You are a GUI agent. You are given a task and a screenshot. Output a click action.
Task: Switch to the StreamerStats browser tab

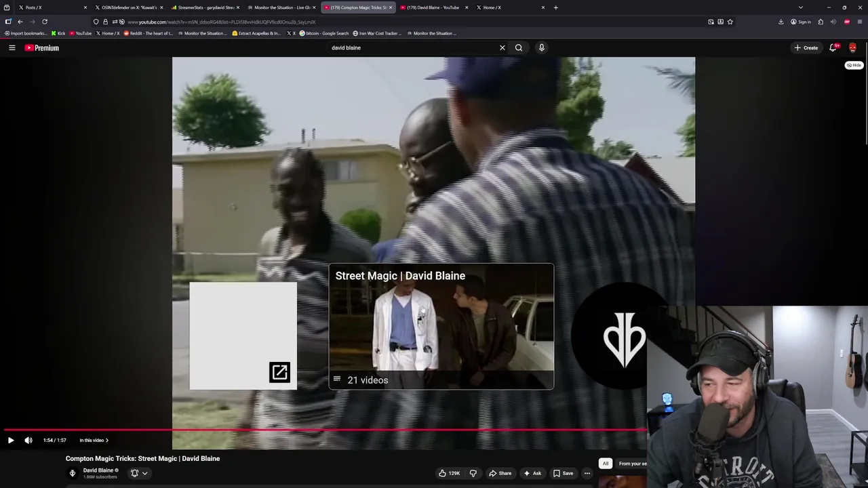pyautogui.click(x=205, y=7)
